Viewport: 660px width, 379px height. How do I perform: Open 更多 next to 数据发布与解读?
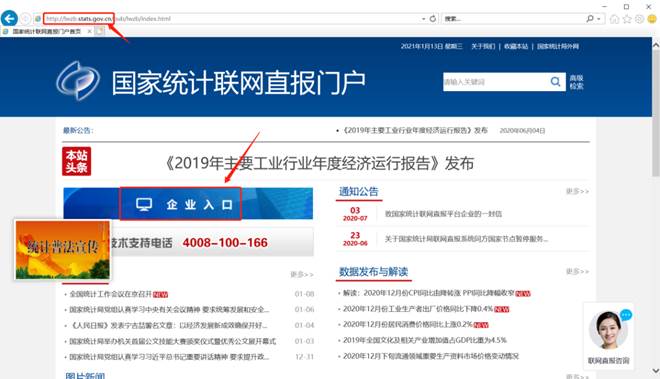pyautogui.click(x=577, y=271)
